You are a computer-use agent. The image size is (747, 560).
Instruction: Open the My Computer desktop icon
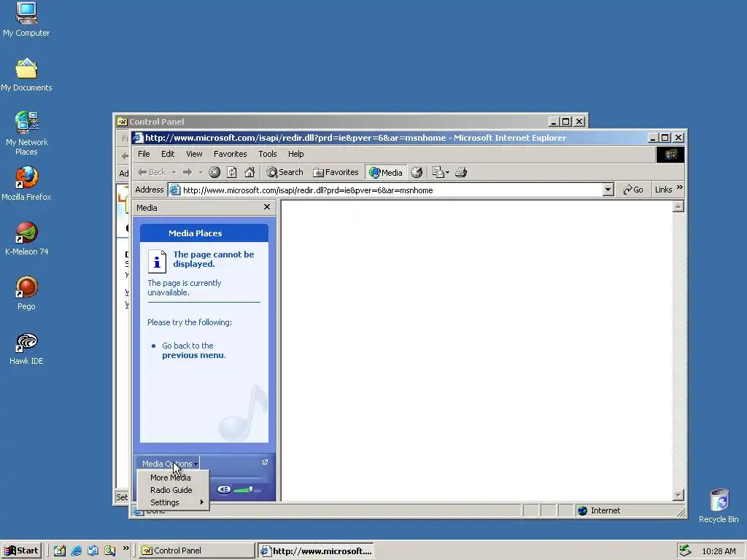[26, 19]
